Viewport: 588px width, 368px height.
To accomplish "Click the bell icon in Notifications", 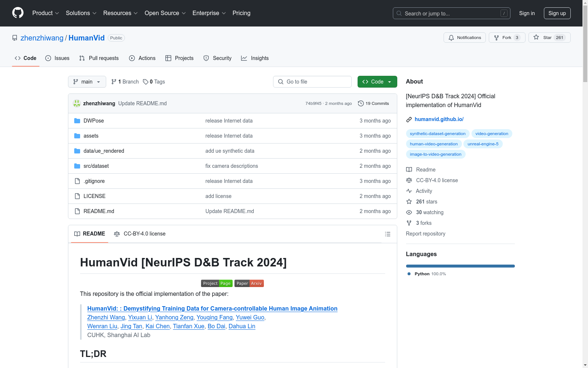I will pyautogui.click(x=451, y=38).
